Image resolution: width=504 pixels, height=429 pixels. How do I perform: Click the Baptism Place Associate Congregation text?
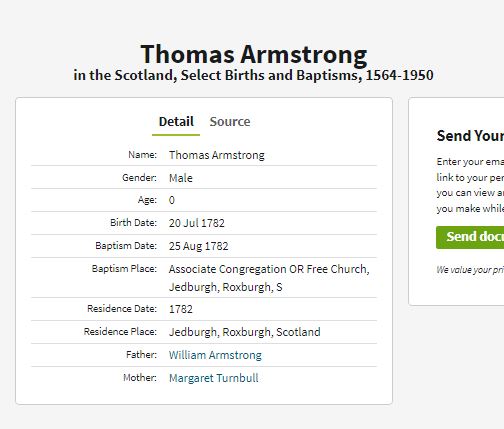coord(269,278)
